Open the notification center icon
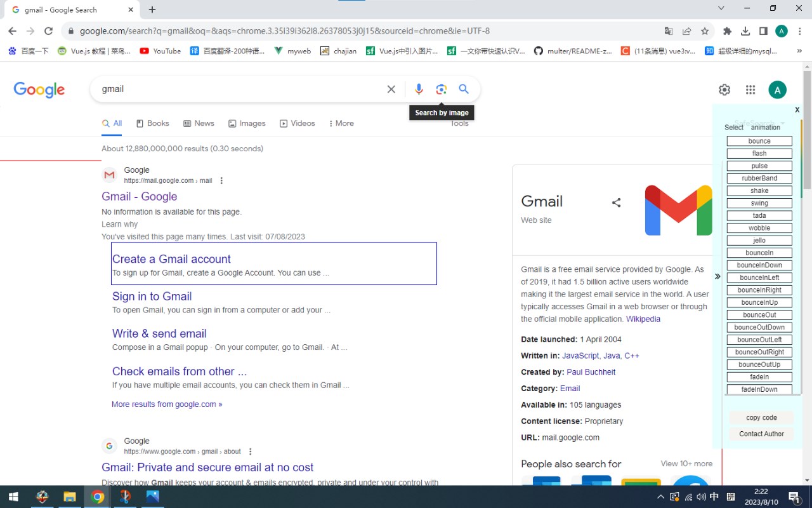This screenshot has width=812, height=508. click(794, 497)
